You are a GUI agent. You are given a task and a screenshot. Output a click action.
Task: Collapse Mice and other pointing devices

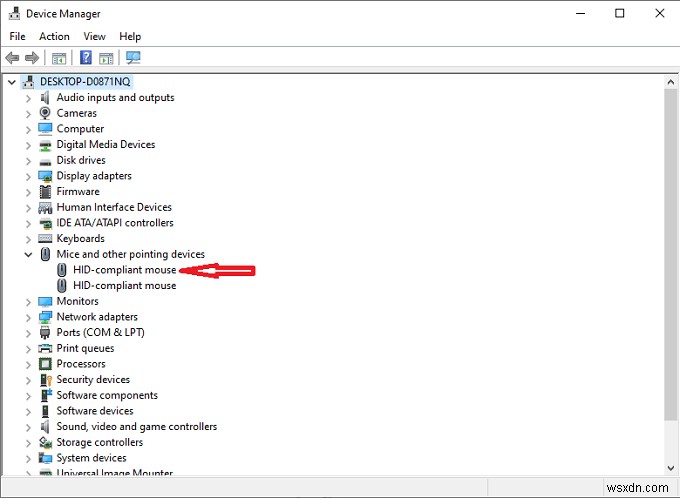pyautogui.click(x=28, y=255)
